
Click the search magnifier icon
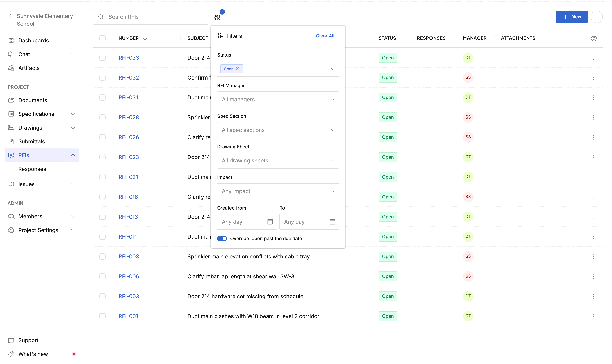[101, 17]
